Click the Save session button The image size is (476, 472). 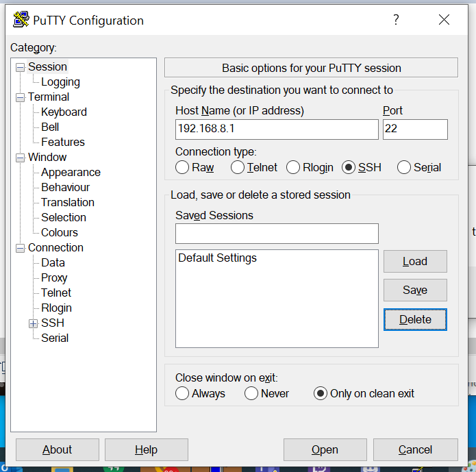(x=415, y=290)
